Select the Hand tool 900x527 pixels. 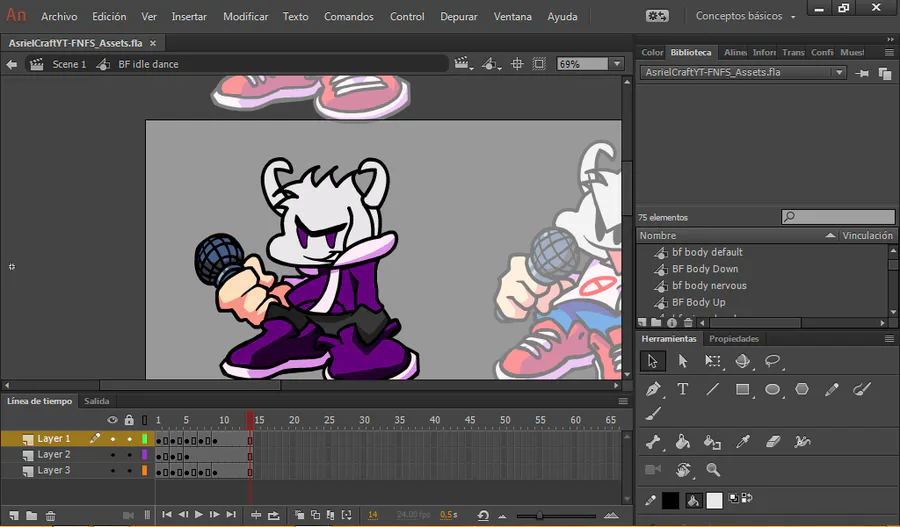pos(682,470)
